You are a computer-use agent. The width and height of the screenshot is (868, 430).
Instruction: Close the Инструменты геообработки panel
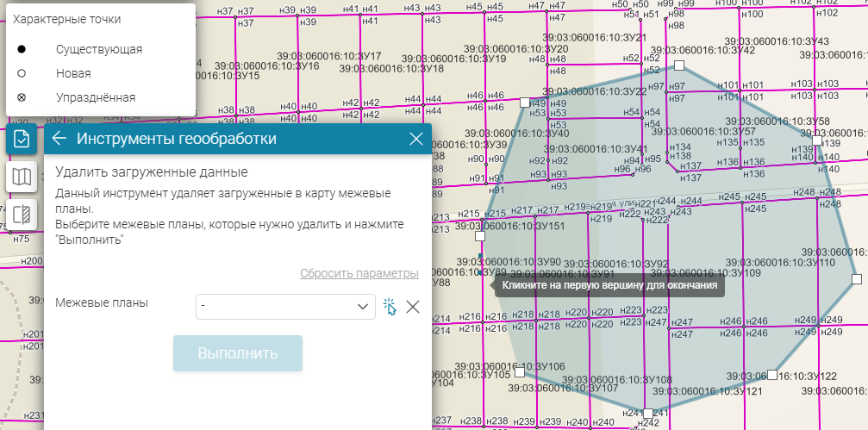pyautogui.click(x=416, y=139)
